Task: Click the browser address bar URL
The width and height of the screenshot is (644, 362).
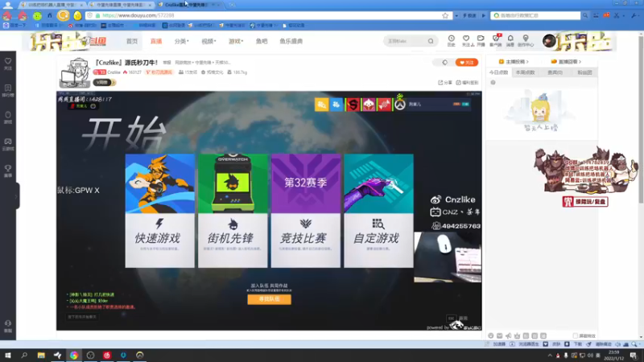Action: [138, 15]
